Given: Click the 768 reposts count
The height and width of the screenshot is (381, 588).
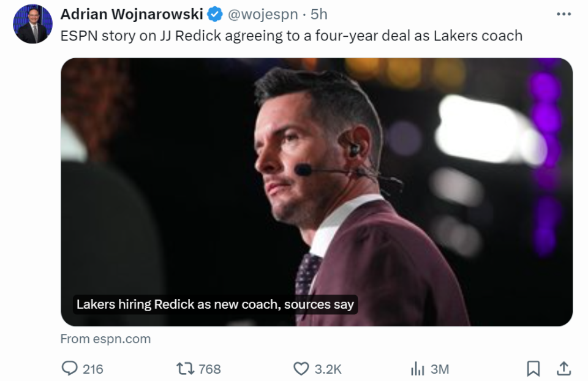Looking at the screenshot, I should (209, 369).
